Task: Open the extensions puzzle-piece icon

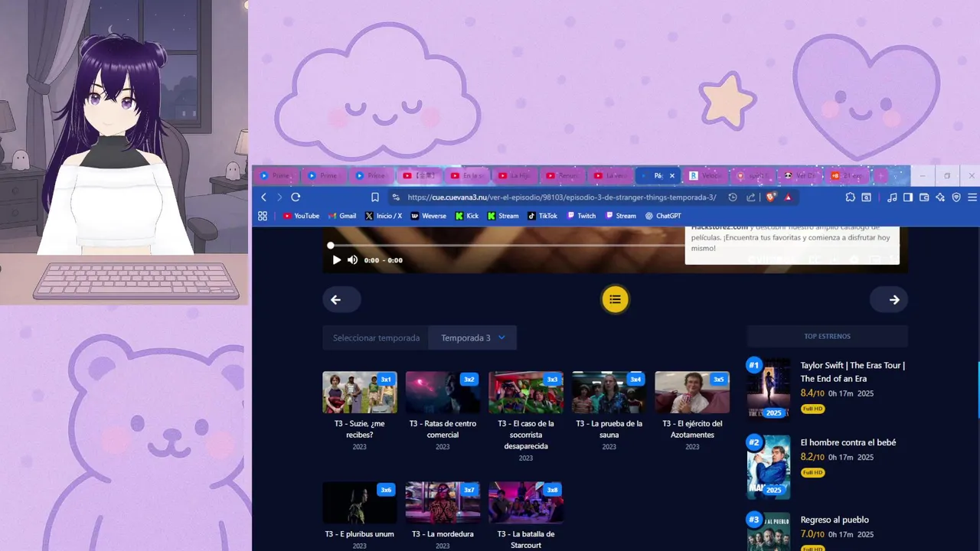Action: [851, 197]
